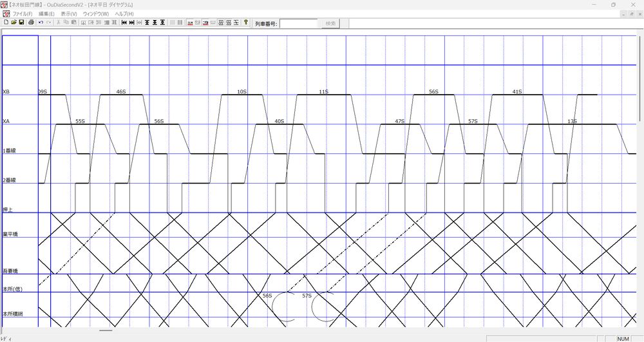Click the grayed-out Redo arrow icon
This screenshot has width=644, height=342.
[x=48, y=23]
